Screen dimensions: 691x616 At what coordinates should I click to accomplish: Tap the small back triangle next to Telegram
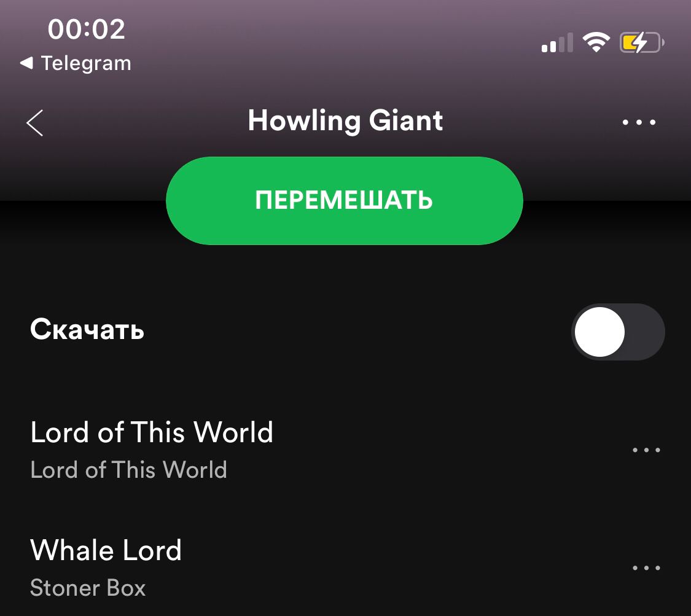tap(26, 63)
